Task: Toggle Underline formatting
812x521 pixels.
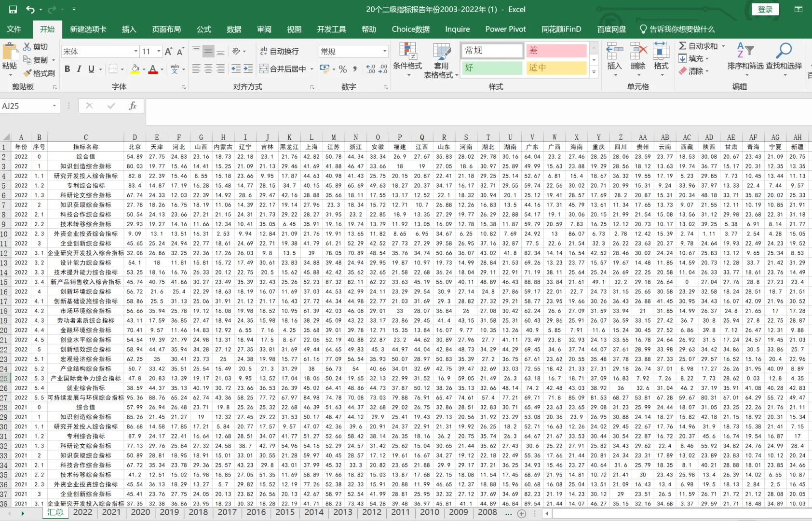Action: pyautogui.click(x=91, y=69)
